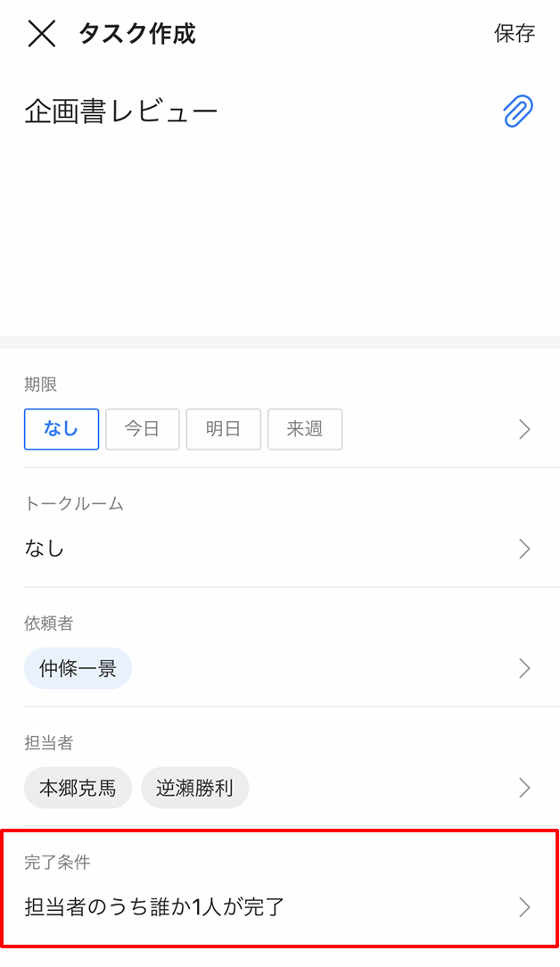Tap the 仲條一景 requester chip
The height and width of the screenshot is (967, 560).
coord(78,669)
